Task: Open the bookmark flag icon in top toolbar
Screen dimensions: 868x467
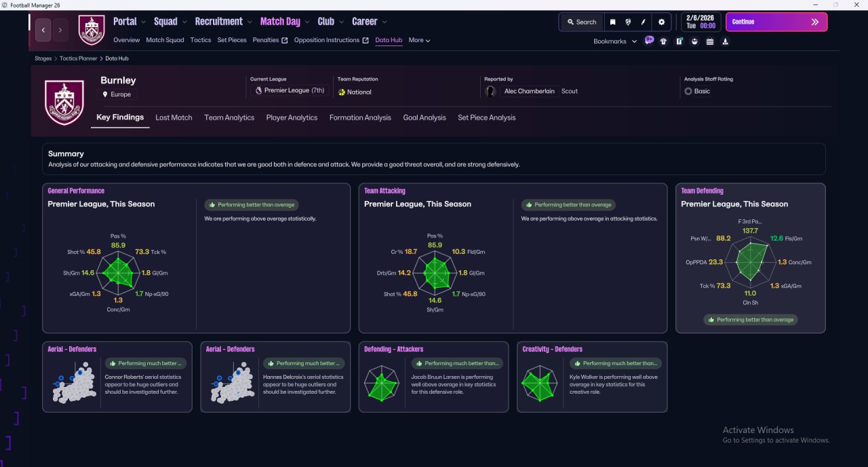Action: click(612, 22)
